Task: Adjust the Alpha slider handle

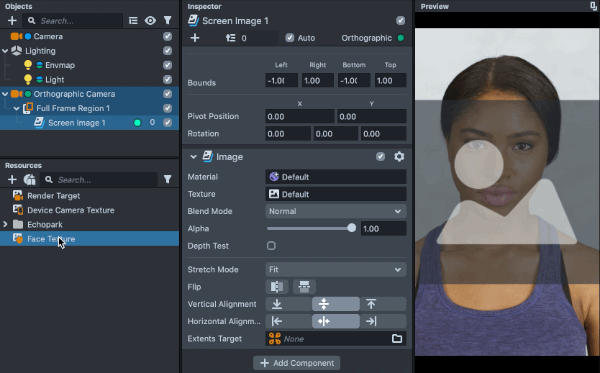Action: (351, 228)
